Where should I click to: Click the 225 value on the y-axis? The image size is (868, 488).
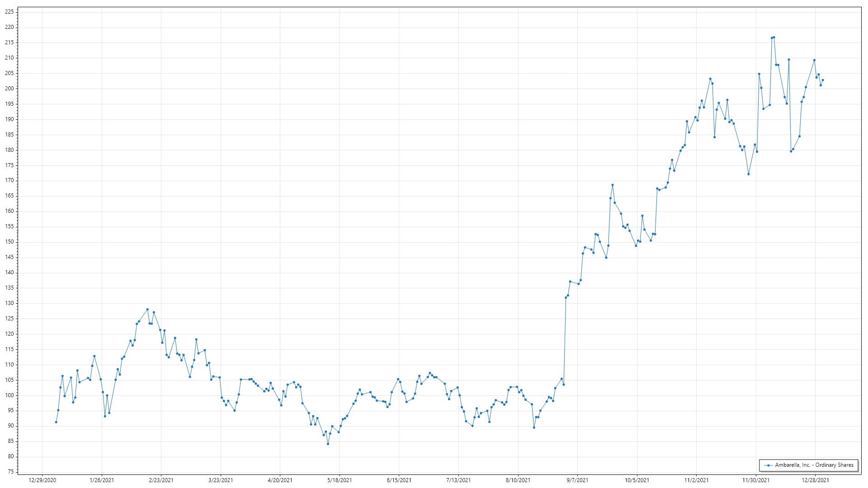(9, 12)
